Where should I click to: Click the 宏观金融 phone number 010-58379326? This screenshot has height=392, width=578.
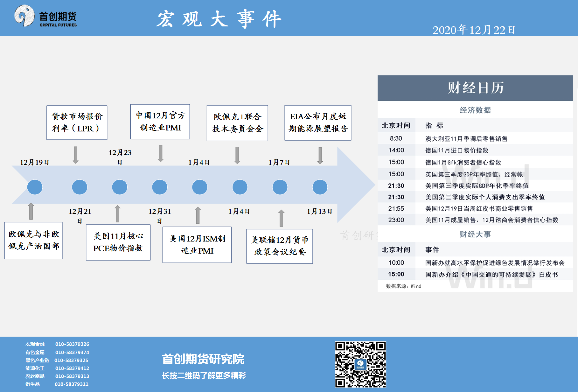coord(72,344)
